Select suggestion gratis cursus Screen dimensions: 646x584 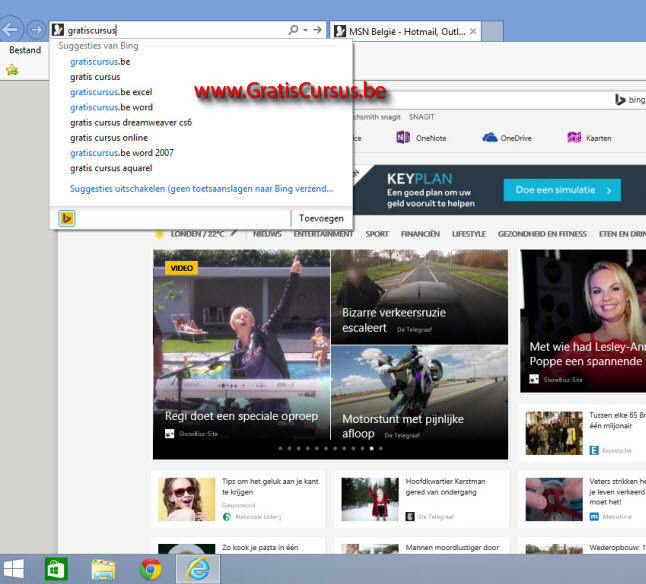(95, 77)
